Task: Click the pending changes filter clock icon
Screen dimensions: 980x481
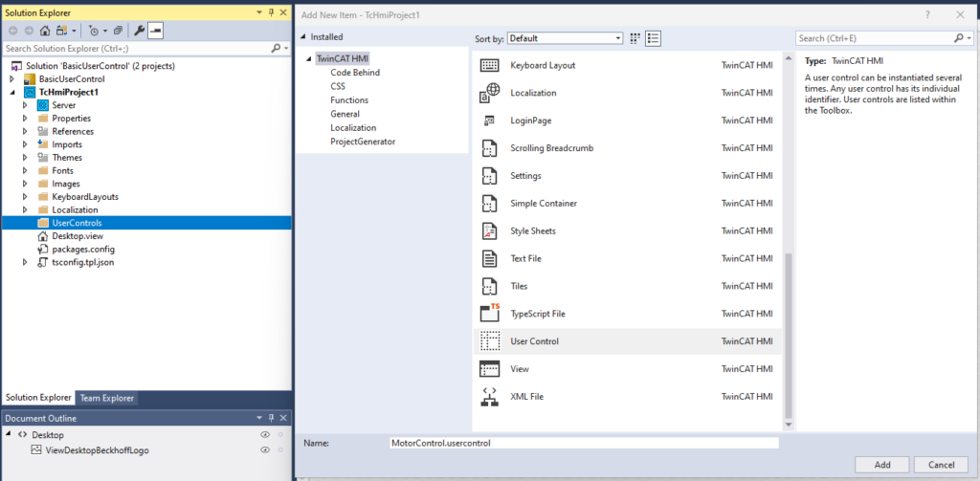Action: (x=94, y=30)
